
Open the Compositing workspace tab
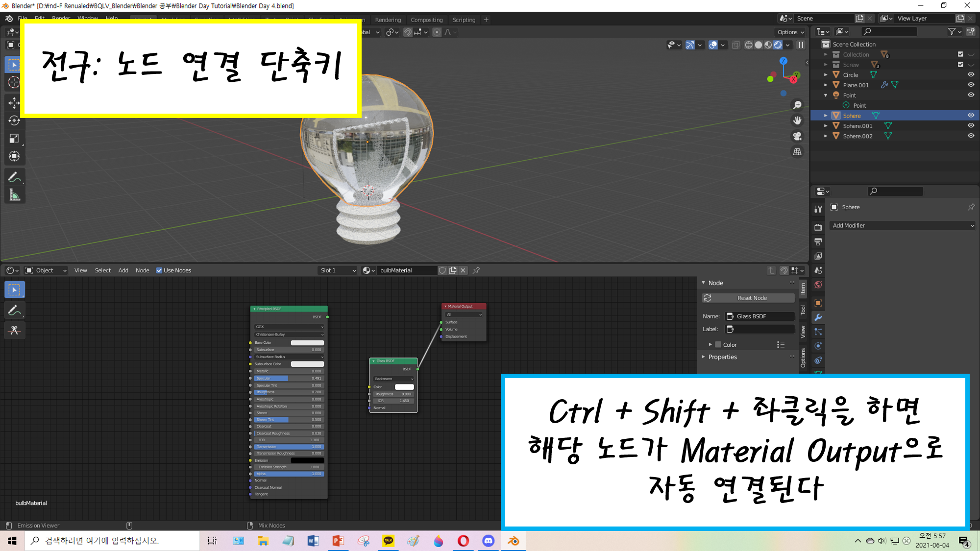pyautogui.click(x=426, y=20)
